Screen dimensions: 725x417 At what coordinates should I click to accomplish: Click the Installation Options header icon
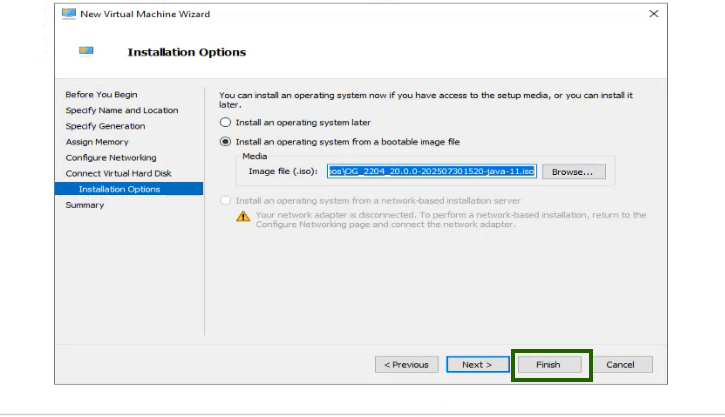[x=86, y=51]
